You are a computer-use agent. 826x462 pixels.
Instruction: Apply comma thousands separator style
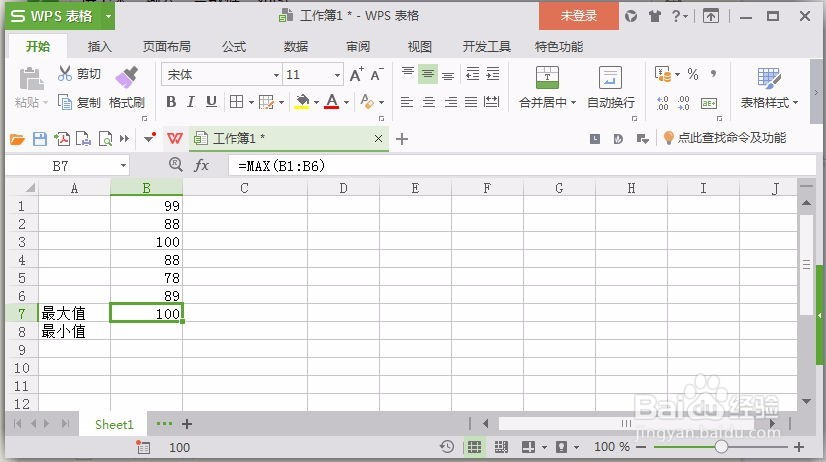(x=713, y=74)
